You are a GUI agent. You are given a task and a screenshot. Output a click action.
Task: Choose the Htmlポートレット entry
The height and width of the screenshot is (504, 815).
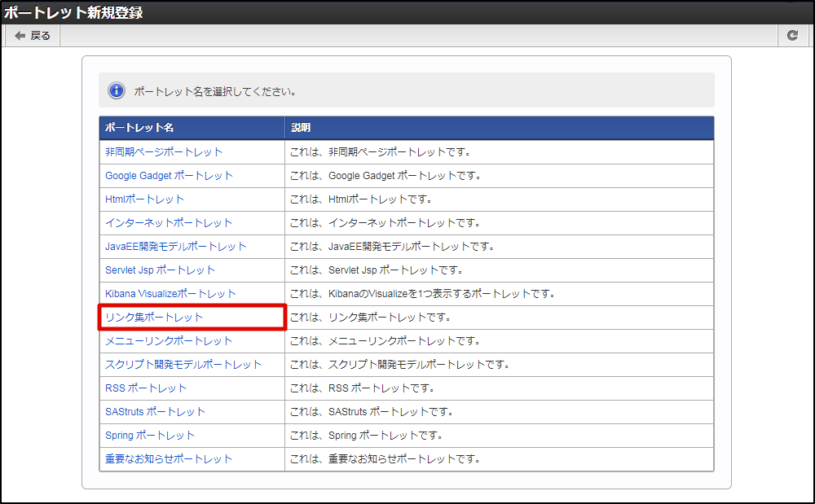point(144,199)
